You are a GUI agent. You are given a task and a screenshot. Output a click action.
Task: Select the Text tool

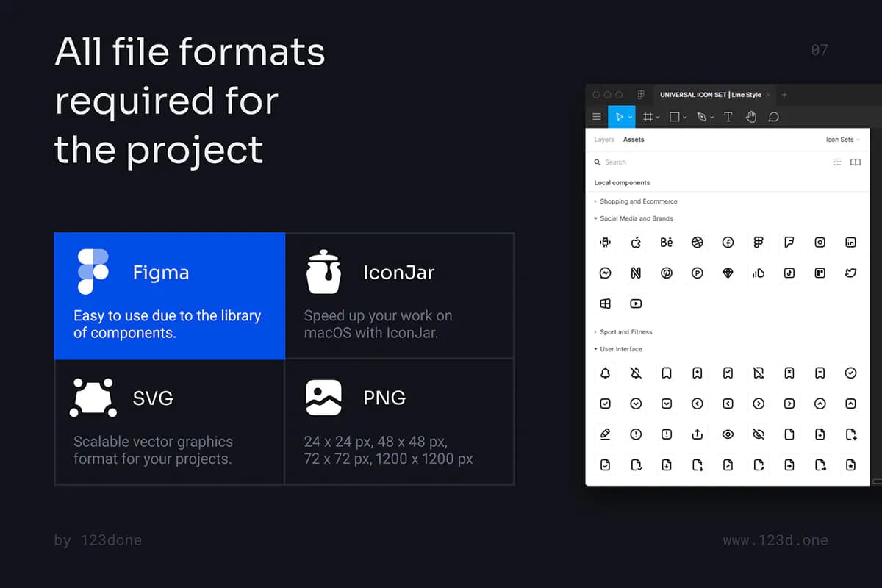[x=728, y=117]
